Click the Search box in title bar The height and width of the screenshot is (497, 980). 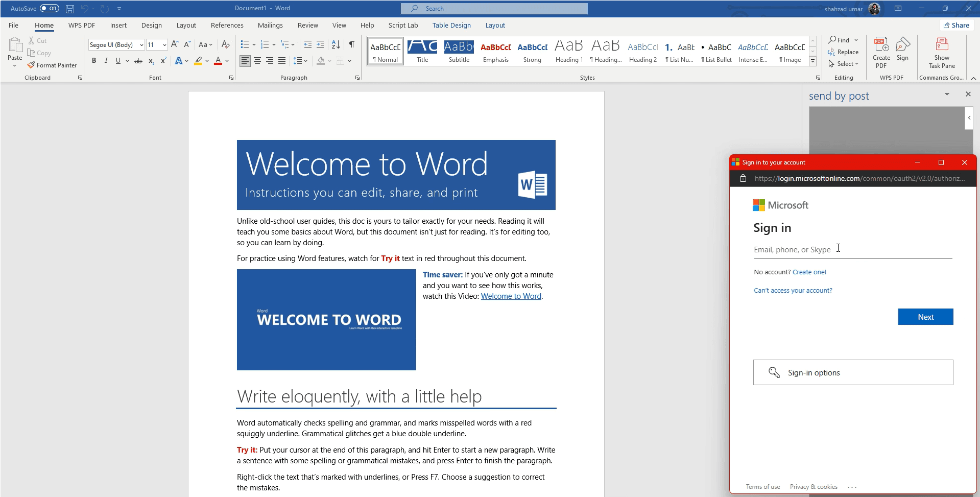point(494,9)
